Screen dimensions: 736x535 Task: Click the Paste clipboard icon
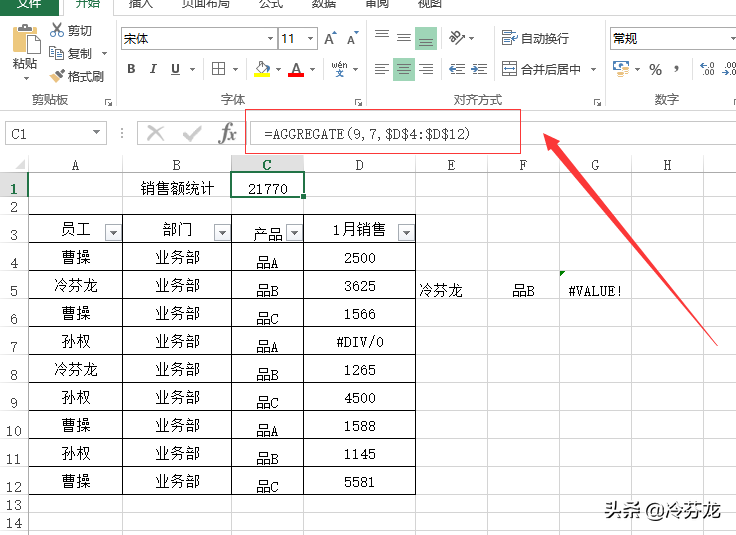[25, 40]
